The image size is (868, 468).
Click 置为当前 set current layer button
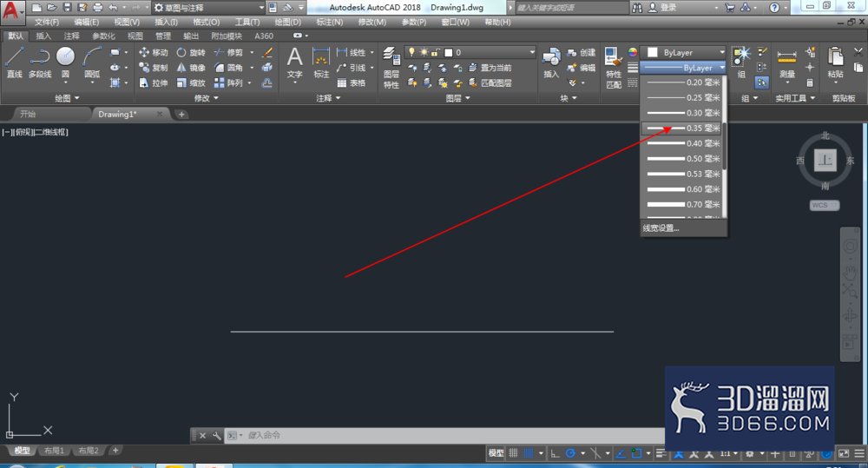[x=490, y=68]
